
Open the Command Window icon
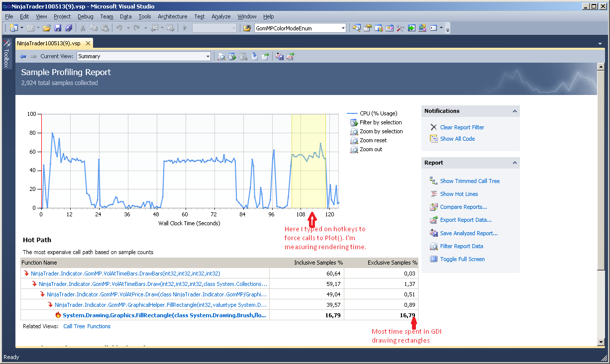433,28
